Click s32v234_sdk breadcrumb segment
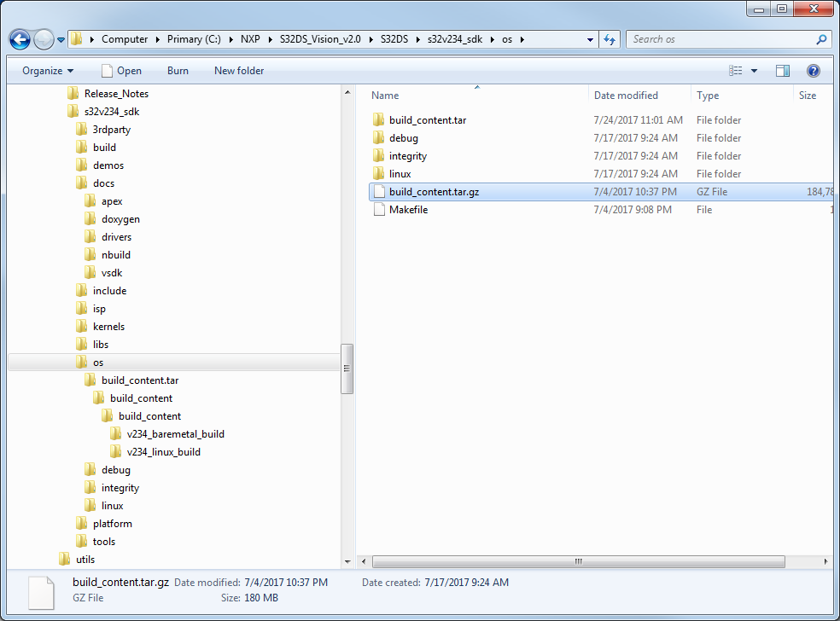Image resolution: width=840 pixels, height=621 pixels. pyautogui.click(x=455, y=39)
